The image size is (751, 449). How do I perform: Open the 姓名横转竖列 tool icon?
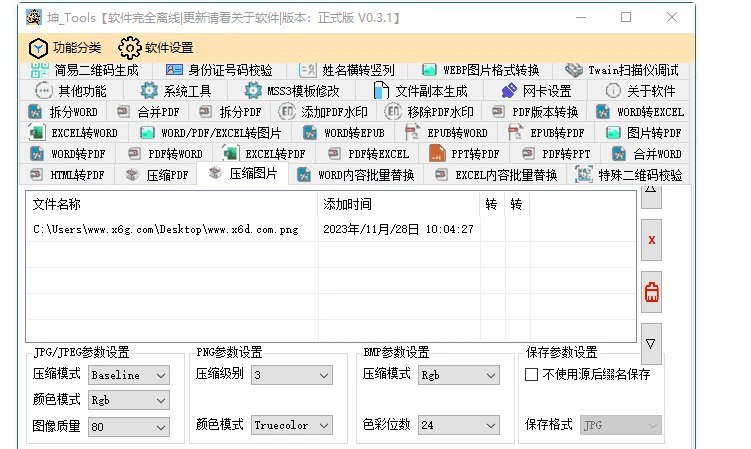[307, 70]
